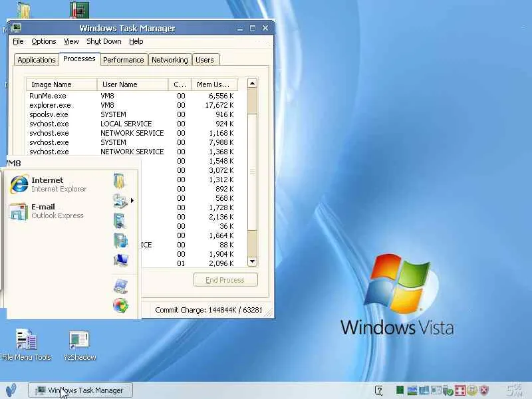
Task: Open the Y2Shadow desktop shortcut
Action: click(79, 345)
